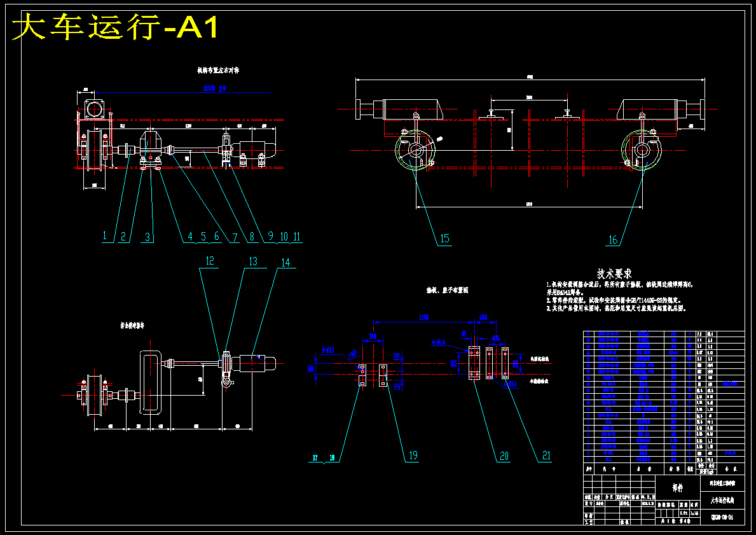Viewport: 756px width, 535px height.
Task: Click part balloon number 16
Action: (613, 240)
